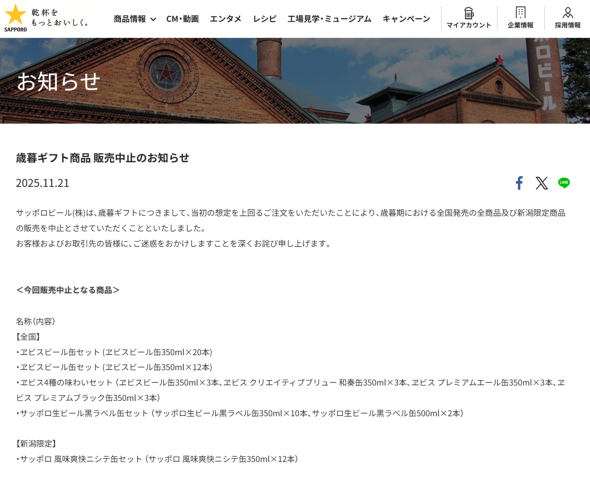
Task: Open the レシピ menu item
Action: pos(265,19)
